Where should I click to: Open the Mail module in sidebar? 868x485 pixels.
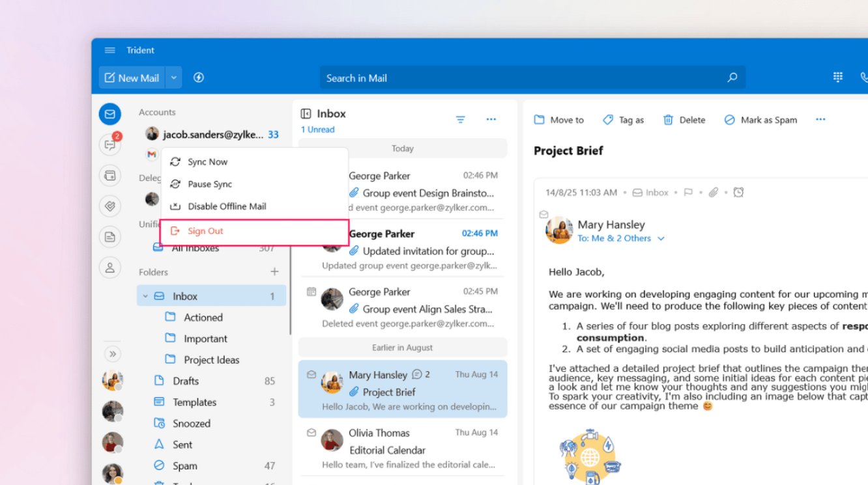[110, 114]
